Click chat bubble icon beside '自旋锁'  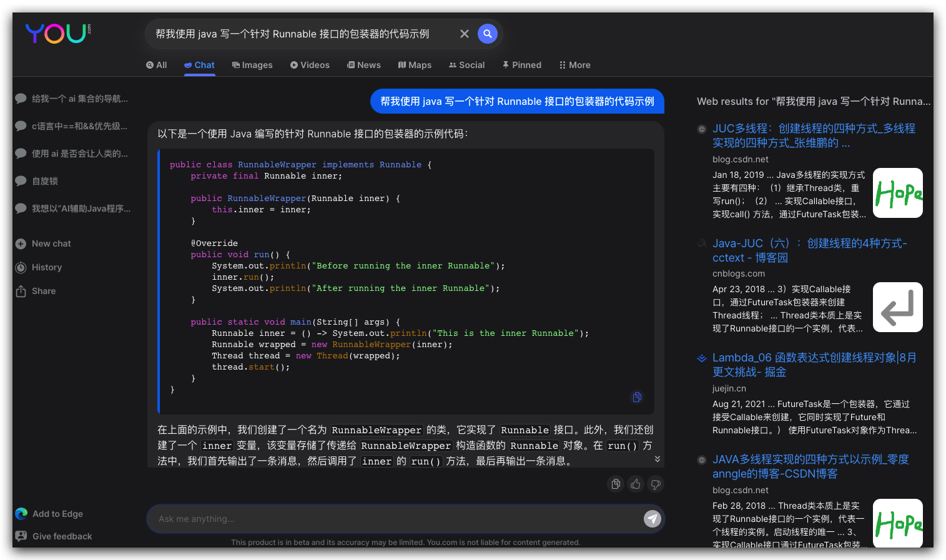pos(21,181)
